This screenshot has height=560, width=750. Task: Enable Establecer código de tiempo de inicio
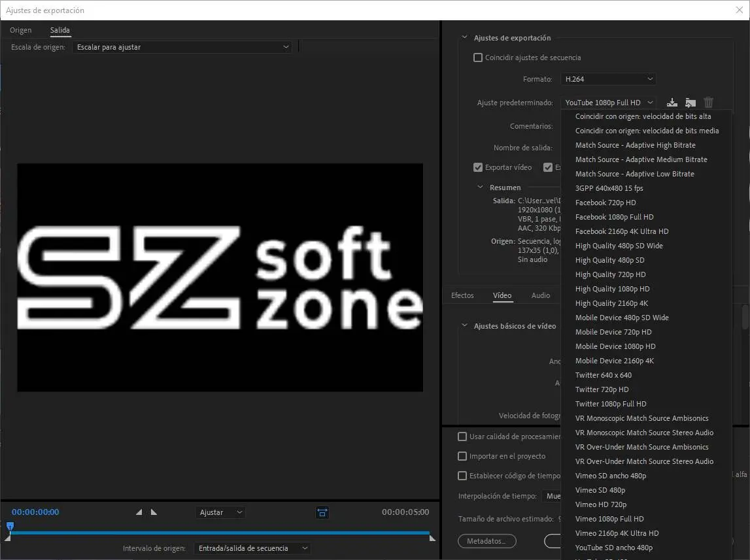click(x=462, y=476)
